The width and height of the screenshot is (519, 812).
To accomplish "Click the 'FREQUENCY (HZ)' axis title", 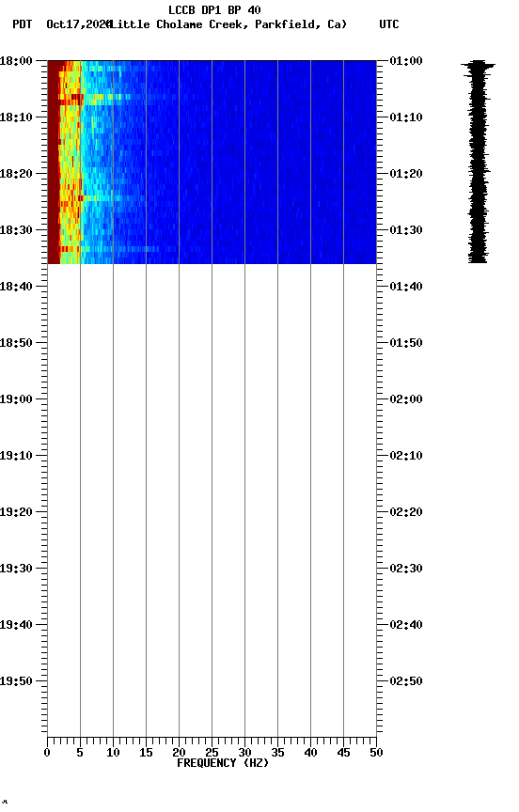I will 223,763.
